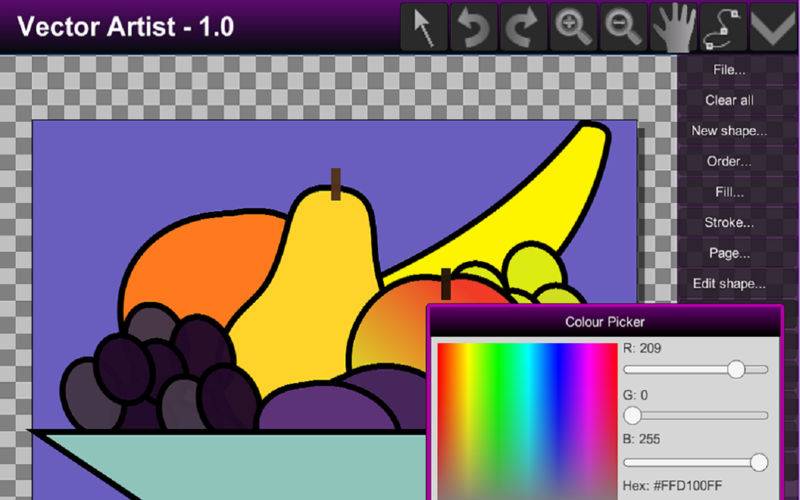Viewport: 800px width, 500px height.
Task: Open the Edit shape... menu
Action: pyautogui.click(x=730, y=284)
